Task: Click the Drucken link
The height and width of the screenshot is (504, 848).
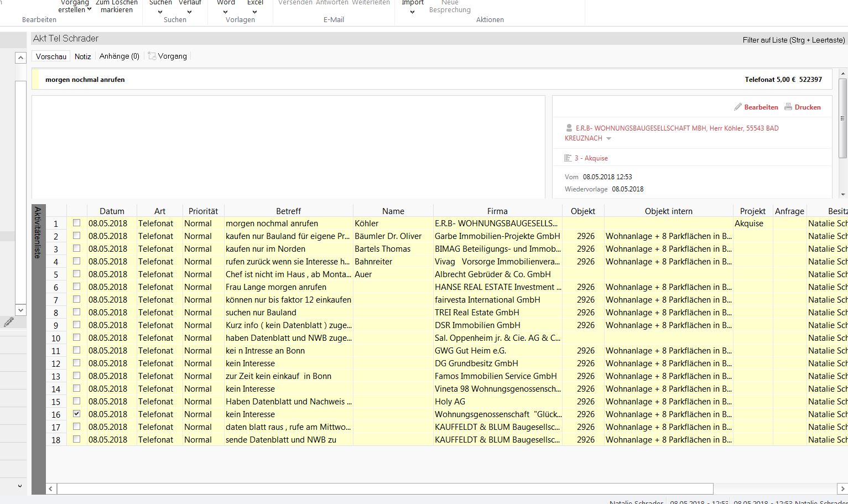Action: [808, 107]
